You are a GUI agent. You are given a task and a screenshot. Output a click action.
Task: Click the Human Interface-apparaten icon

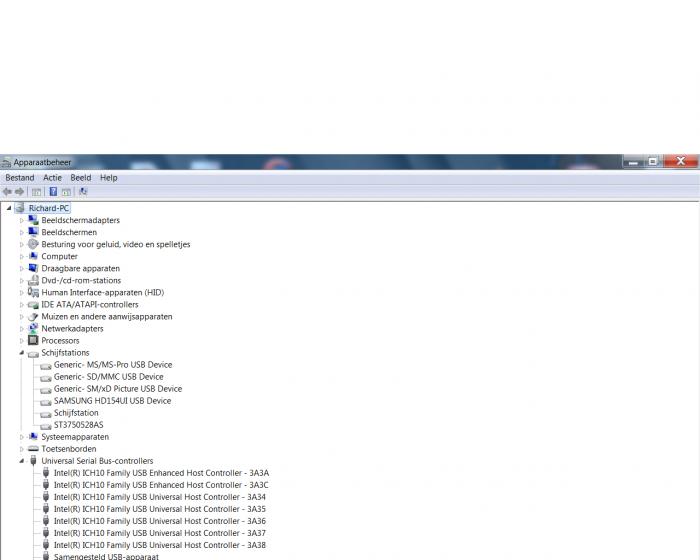click(x=33, y=292)
